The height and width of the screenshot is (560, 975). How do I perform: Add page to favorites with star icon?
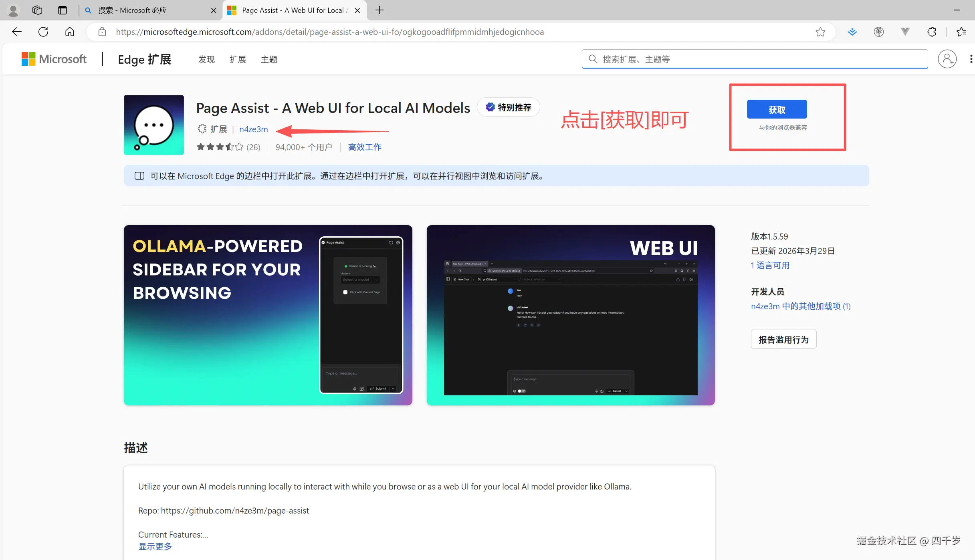coord(820,32)
